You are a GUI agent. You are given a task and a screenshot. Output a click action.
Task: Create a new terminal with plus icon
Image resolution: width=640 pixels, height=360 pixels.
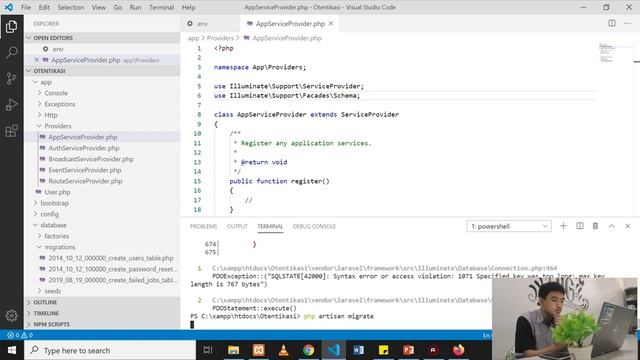coord(563,226)
